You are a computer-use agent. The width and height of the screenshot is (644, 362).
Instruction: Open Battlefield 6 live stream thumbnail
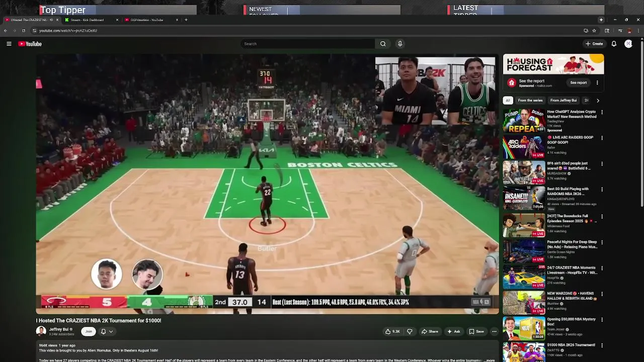pyautogui.click(x=524, y=172)
